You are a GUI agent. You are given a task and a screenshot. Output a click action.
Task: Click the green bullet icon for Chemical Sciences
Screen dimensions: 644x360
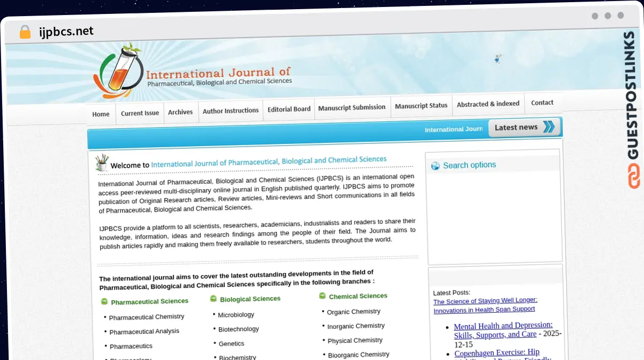(322, 296)
